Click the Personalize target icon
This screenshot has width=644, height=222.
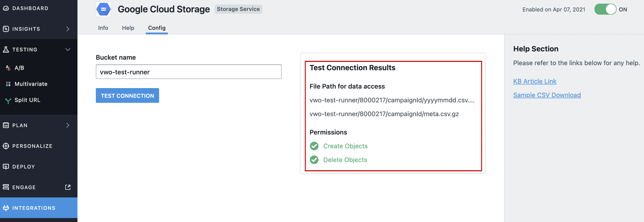tap(6, 146)
